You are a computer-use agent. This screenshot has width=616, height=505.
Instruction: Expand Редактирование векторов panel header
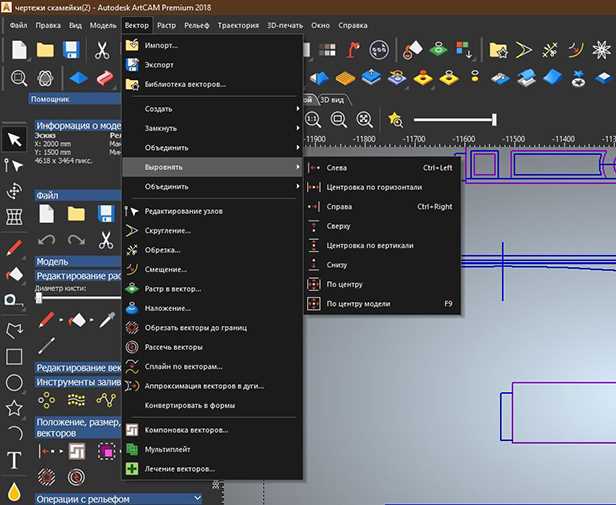78,368
